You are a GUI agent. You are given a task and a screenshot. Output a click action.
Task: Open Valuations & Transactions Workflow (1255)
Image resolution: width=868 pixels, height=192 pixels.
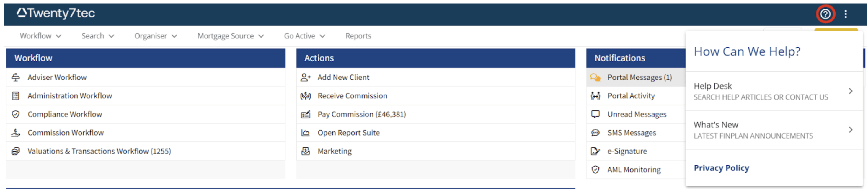(x=99, y=151)
